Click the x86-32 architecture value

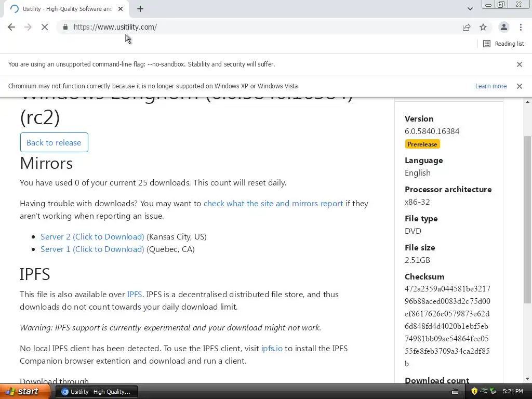point(417,202)
